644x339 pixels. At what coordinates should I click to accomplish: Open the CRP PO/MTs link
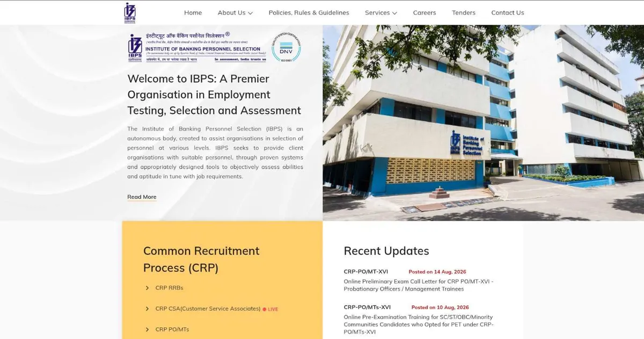point(172,329)
